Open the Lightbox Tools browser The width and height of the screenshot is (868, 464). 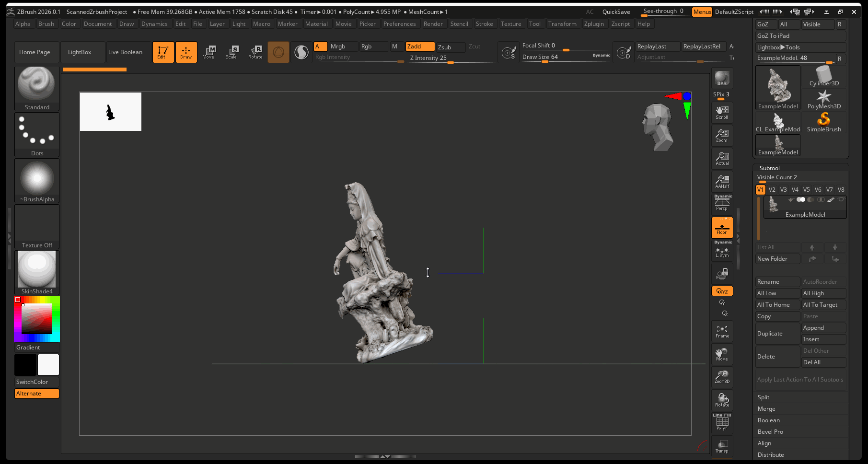778,47
